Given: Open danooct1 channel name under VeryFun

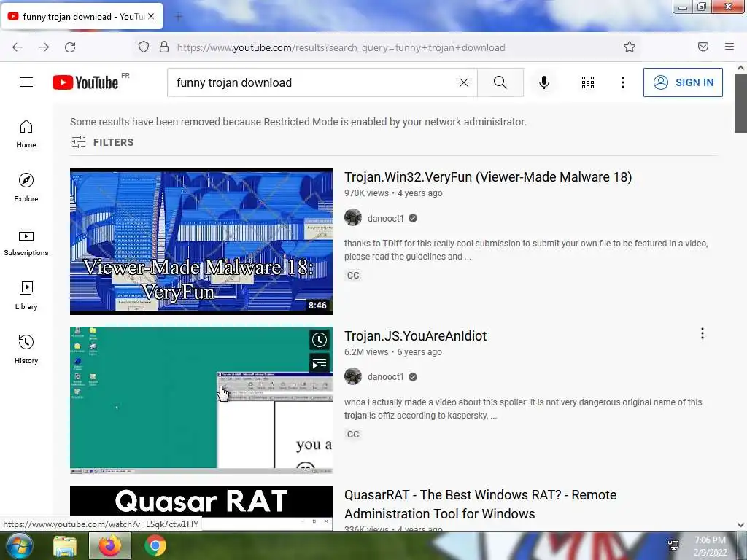Looking at the screenshot, I should click(x=385, y=218).
